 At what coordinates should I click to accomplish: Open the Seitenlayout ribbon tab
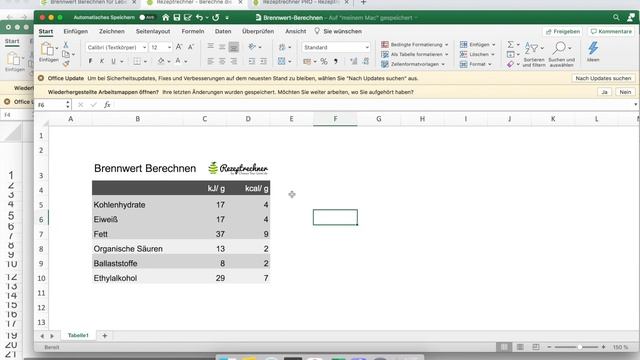[x=153, y=31]
